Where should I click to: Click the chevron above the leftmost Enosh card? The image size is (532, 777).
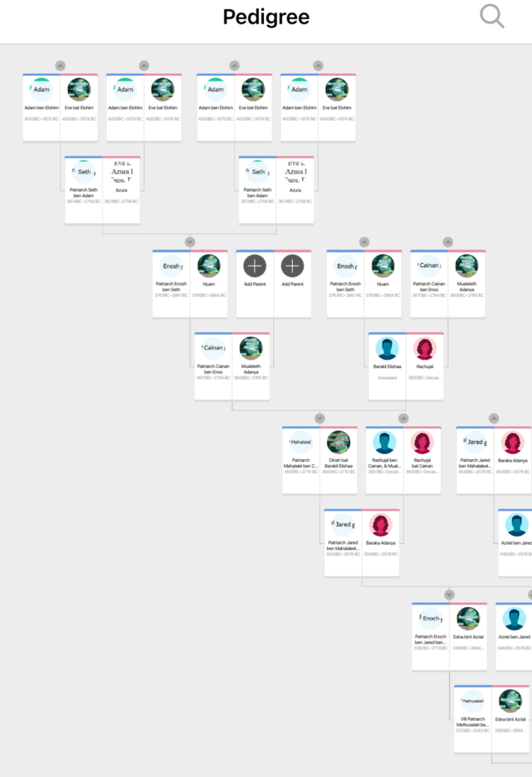tap(190, 242)
